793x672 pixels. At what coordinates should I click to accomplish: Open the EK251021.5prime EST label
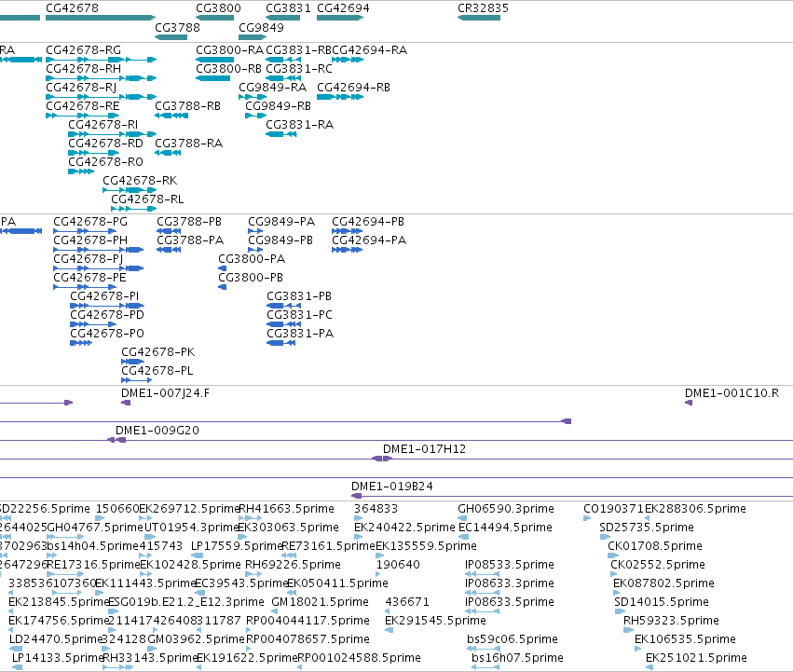(x=696, y=659)
